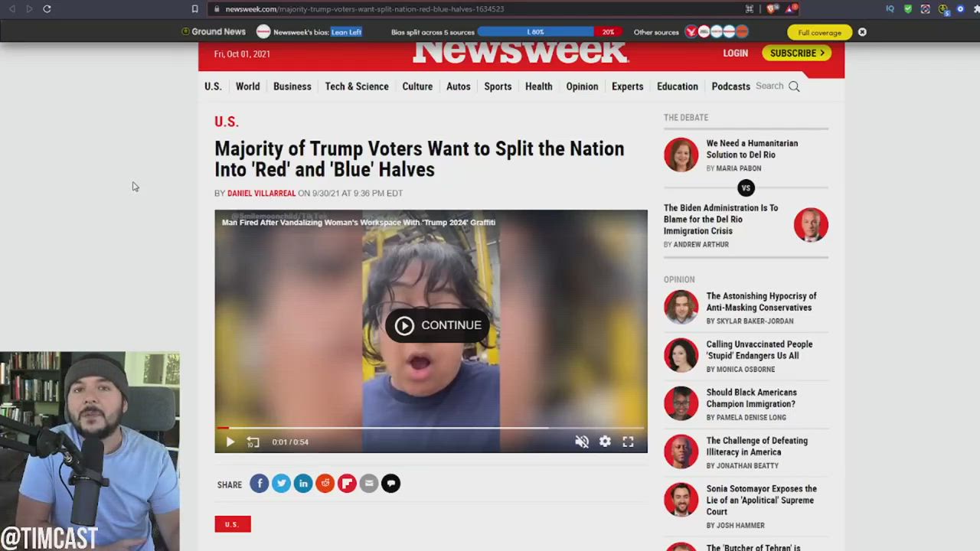Image resolution: width=980 pixels, height=551 pixels.
Task: Open author Daniel Villarreal link
Action: (x=261, y=194)
